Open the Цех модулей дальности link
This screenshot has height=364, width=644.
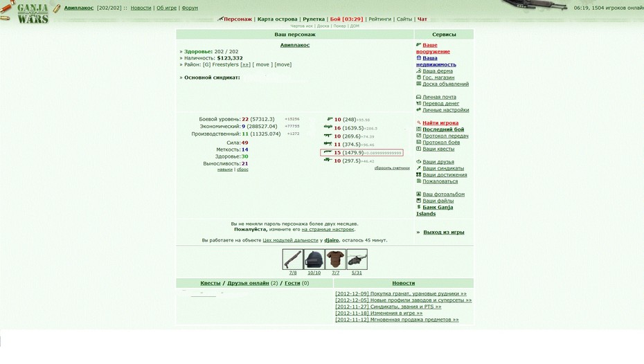click(x=290, y=240)
